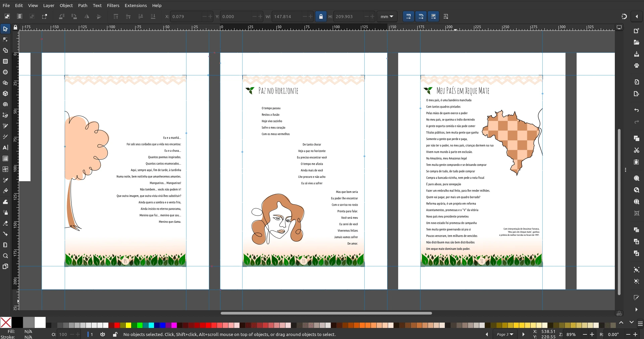Select the Ellipse tool
Screen dimensions: 644x339
[x=5, y=72]
